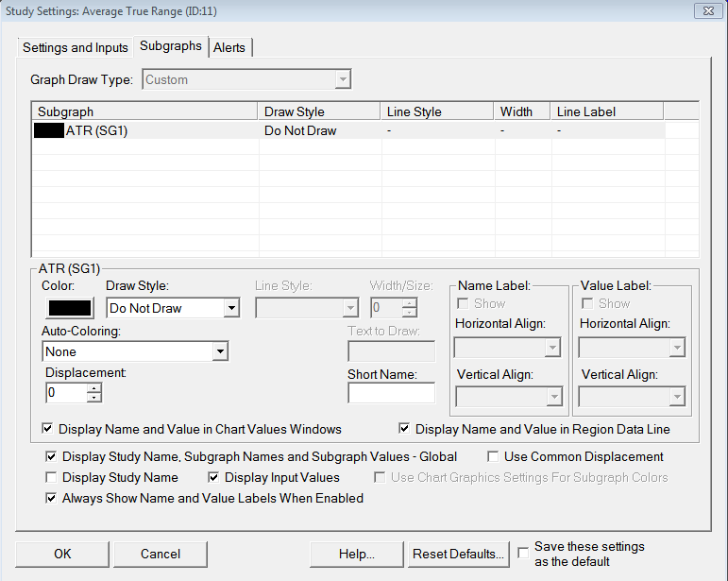Enable the Display Study Name checkbox
728x581 pixels.
click(51, 477)
